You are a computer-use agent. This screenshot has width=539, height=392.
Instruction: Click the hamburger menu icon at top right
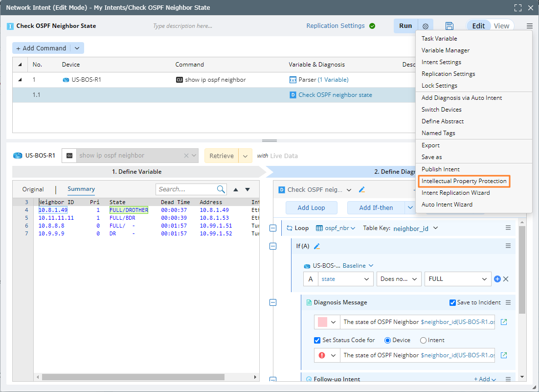tap(530, 26)
